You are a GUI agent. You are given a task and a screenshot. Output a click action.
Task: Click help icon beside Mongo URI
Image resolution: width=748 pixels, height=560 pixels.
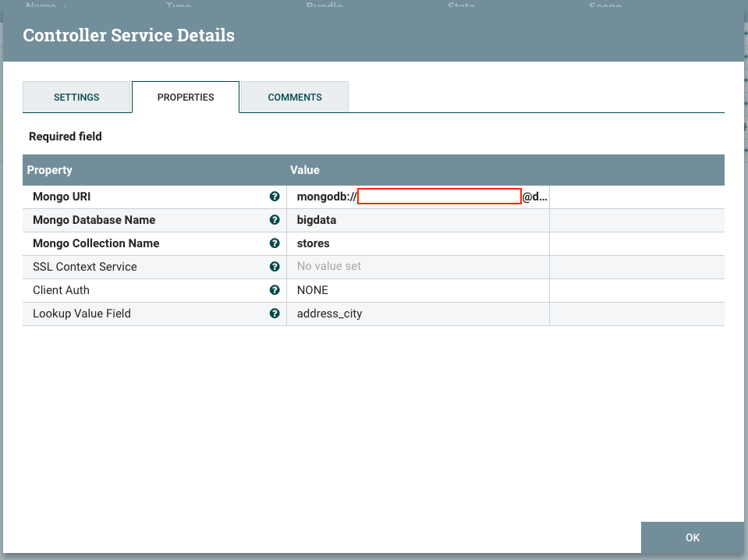[275, 197]
